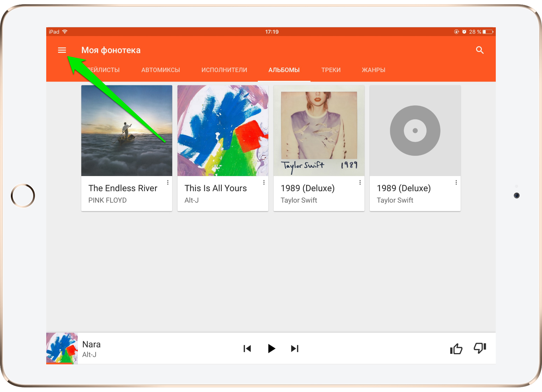542x392 pixels.
Task: Skip to next track
Action: point(295,349)
